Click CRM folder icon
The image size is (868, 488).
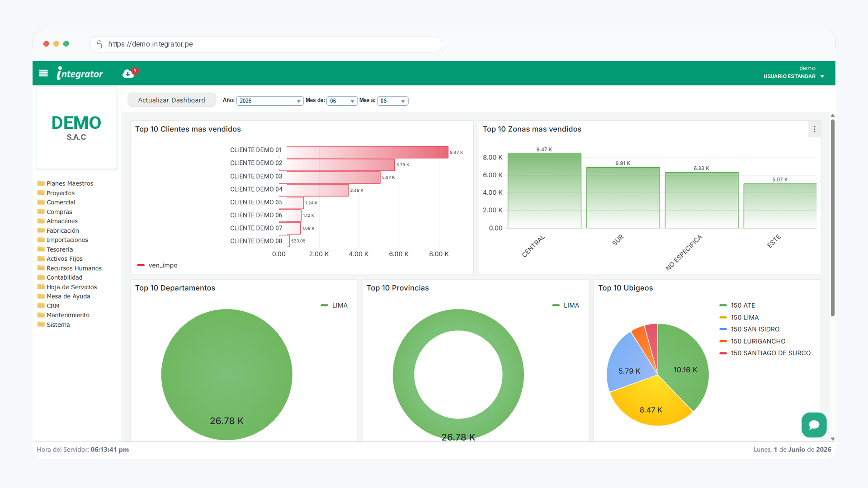tap(41, 305)
